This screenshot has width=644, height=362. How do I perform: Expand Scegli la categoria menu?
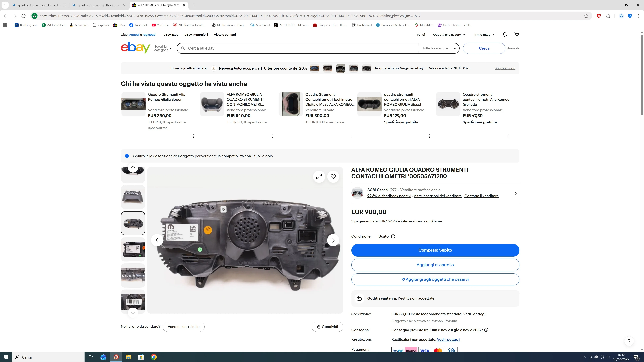[163, 48]
